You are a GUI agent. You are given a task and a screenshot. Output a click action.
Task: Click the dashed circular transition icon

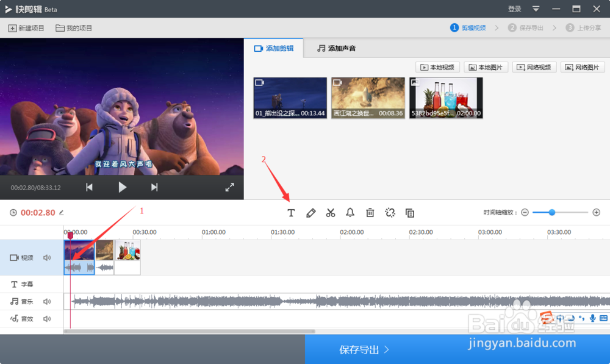(390, 213)
